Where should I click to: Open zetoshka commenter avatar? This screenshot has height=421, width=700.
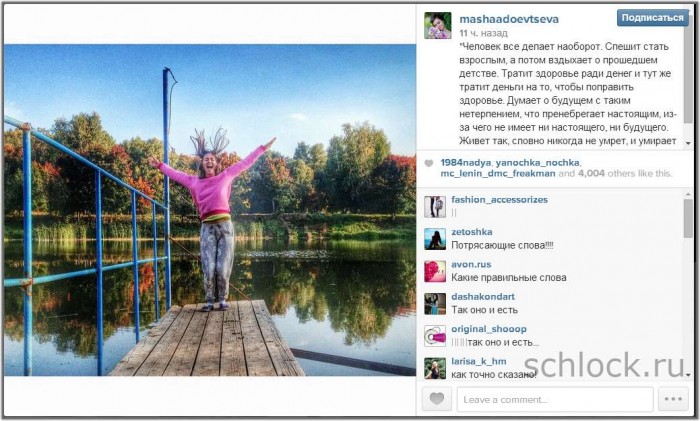tap(435, 239)
